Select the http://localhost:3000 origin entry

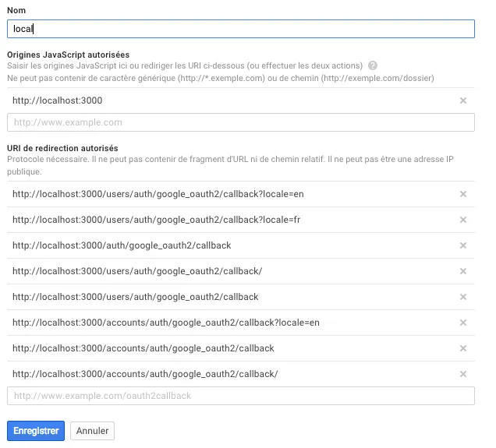58,101
